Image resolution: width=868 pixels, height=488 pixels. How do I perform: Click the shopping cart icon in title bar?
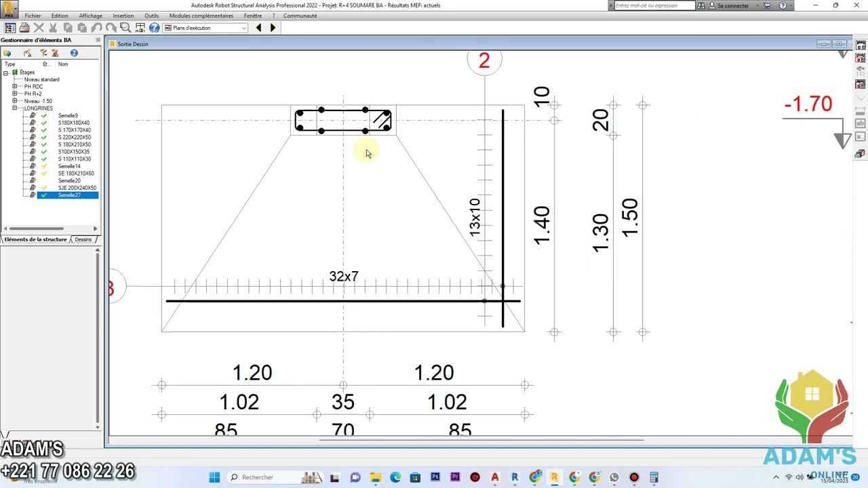click(x=767, y=5)
